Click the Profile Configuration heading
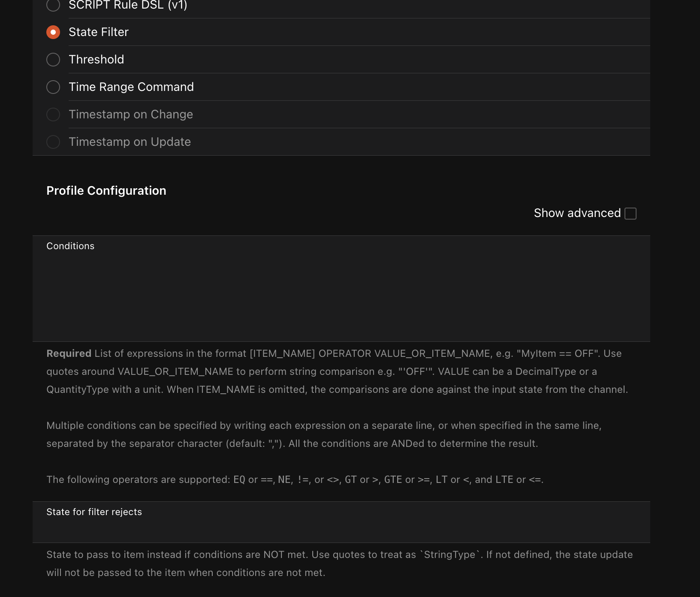This screenshot has width=700, height=597. [x=106, y=191]
